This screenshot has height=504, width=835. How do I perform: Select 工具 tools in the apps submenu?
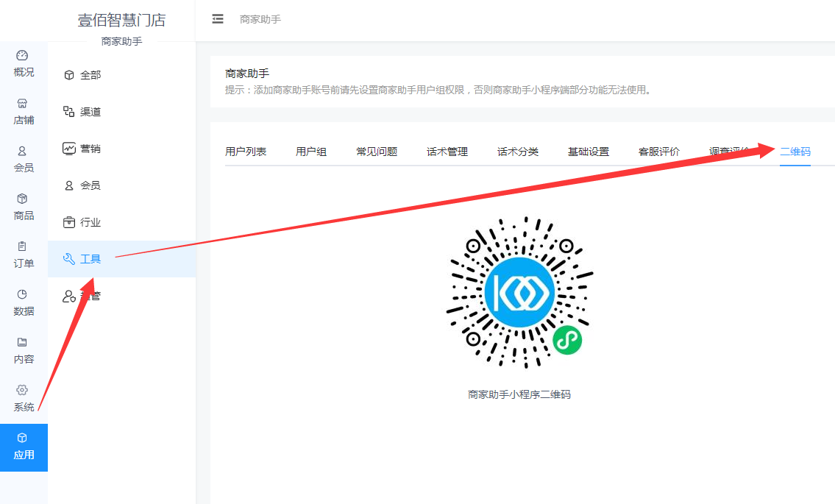[122, 259]
